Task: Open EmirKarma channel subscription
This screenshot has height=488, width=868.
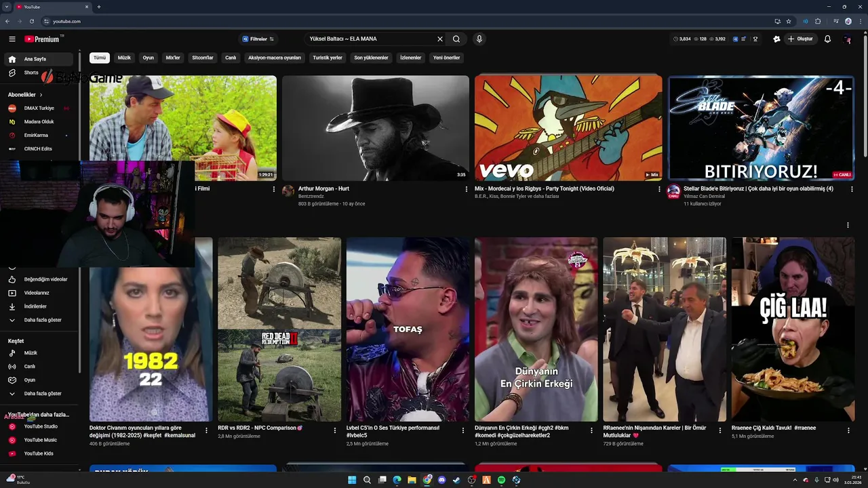Action: [x=39, y=136]
